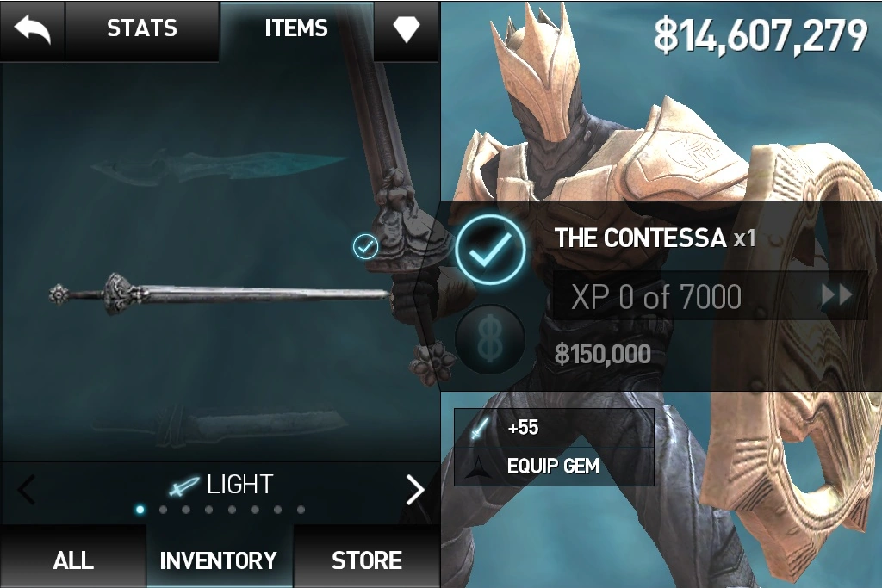Click the sword icon beside +55

[x=480, y=428]
